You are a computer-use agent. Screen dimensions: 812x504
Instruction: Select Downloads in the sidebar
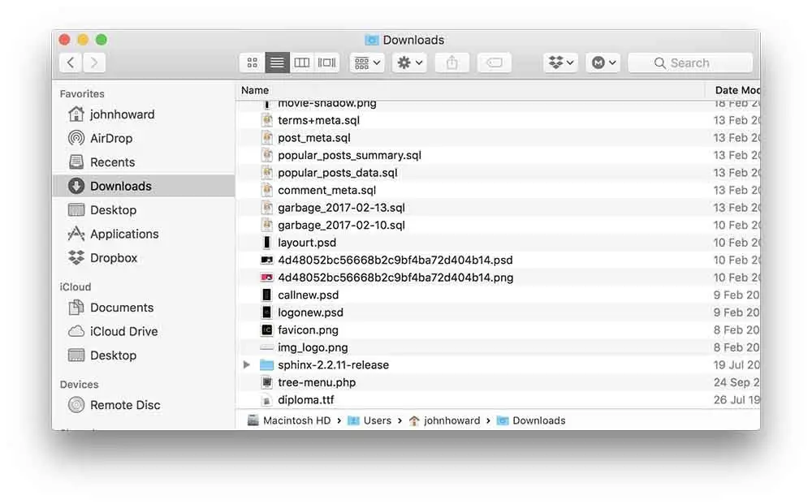(144, 186)
